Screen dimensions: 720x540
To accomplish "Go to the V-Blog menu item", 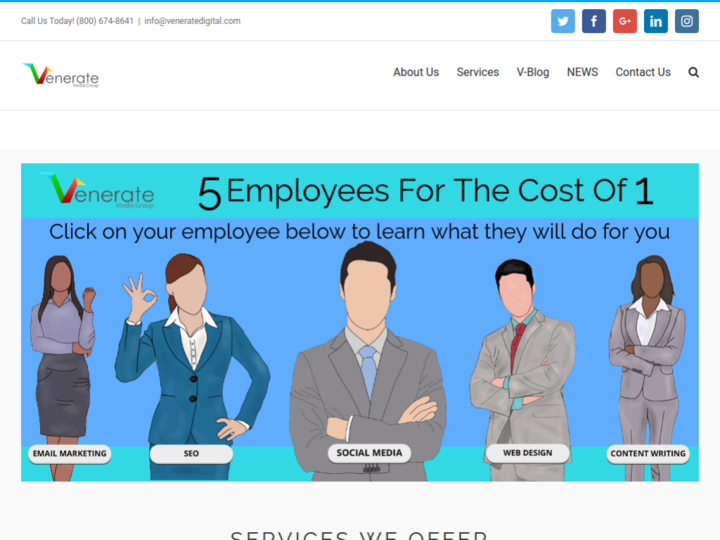I will coord(533,72).
